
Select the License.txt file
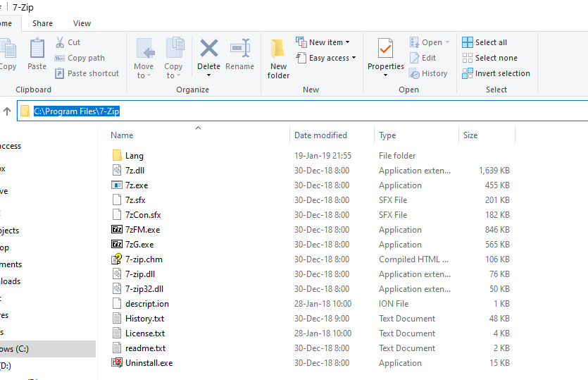(145, 333)
